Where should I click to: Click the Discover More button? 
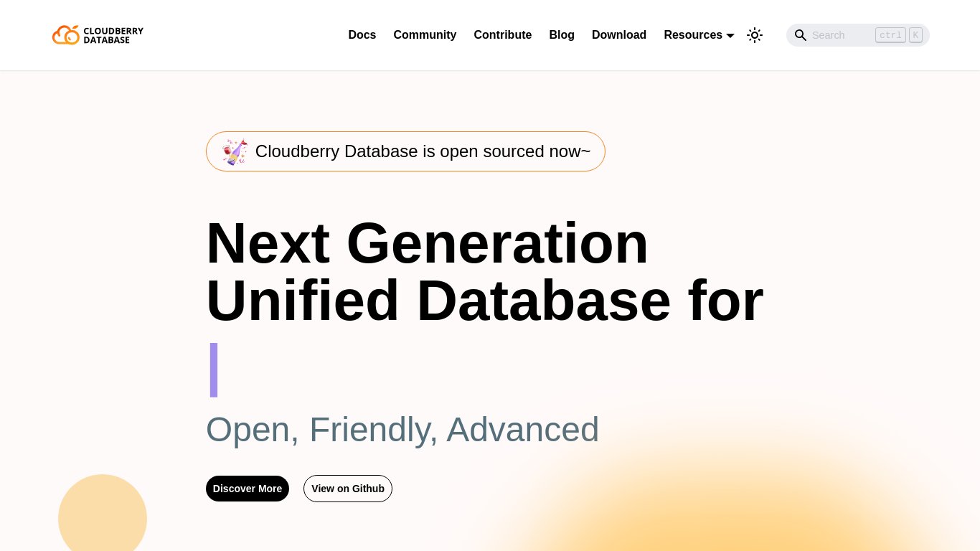248,489
